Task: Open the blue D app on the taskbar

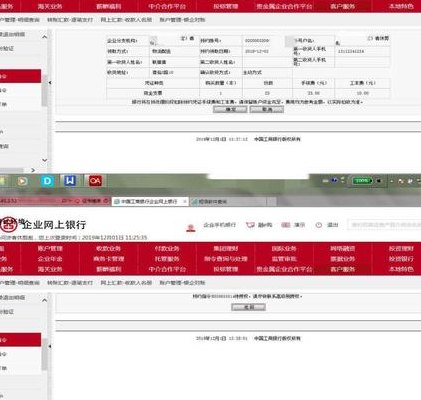Action: pos(47,181)
